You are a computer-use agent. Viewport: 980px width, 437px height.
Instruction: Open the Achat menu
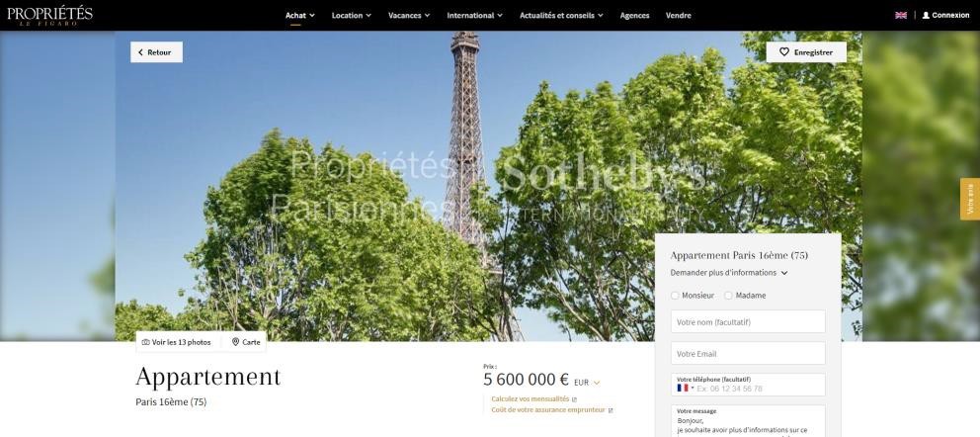pyautogui.click(x=300, y=16)
